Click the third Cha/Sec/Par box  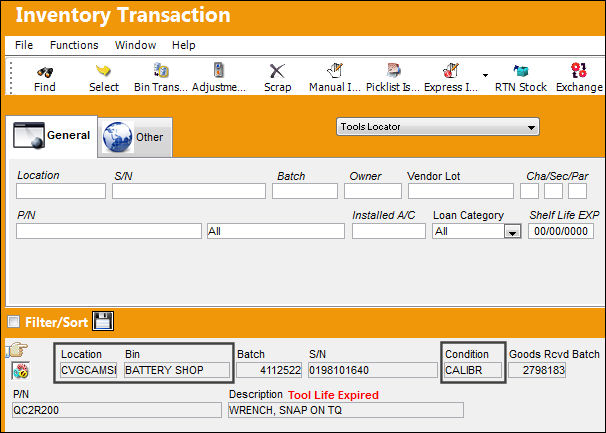click(x=577, y=191)
